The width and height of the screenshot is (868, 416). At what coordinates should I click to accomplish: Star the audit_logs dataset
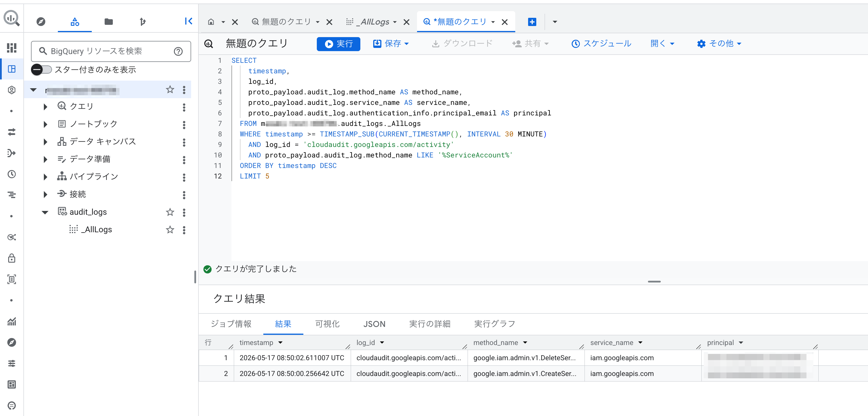[170, 212]
